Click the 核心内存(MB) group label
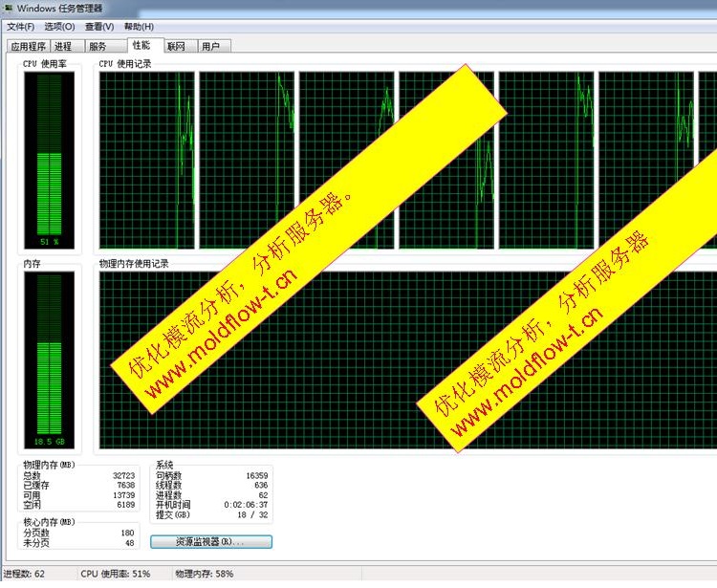Viewport: 717px width, 588px height. point(49,522)
